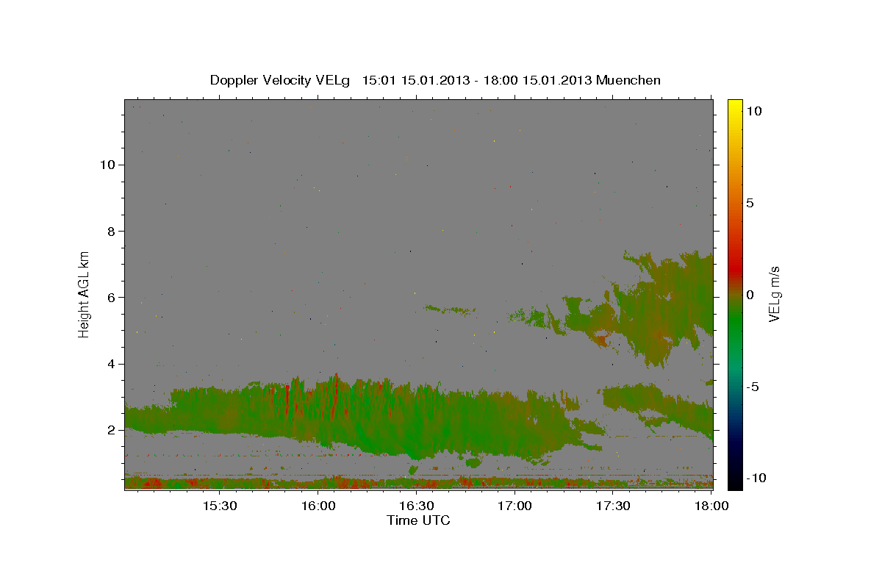
Task: Click the colorbar tick label 0
Action: point(750,295)
